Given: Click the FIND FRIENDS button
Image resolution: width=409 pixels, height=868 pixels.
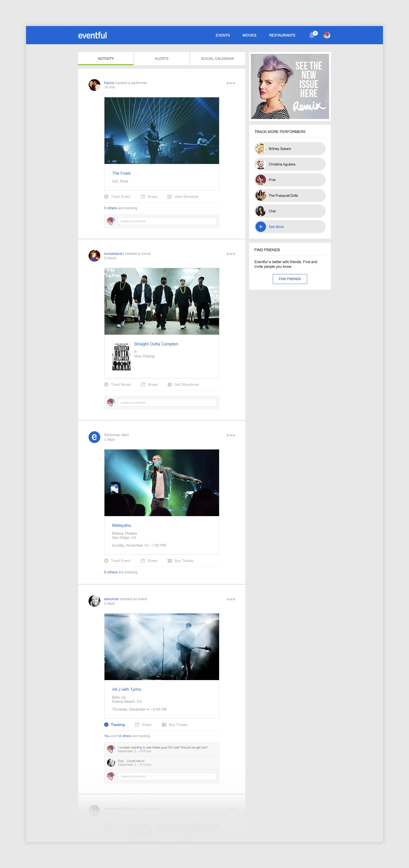Looking at the screenshot, I should pos(290,279).
